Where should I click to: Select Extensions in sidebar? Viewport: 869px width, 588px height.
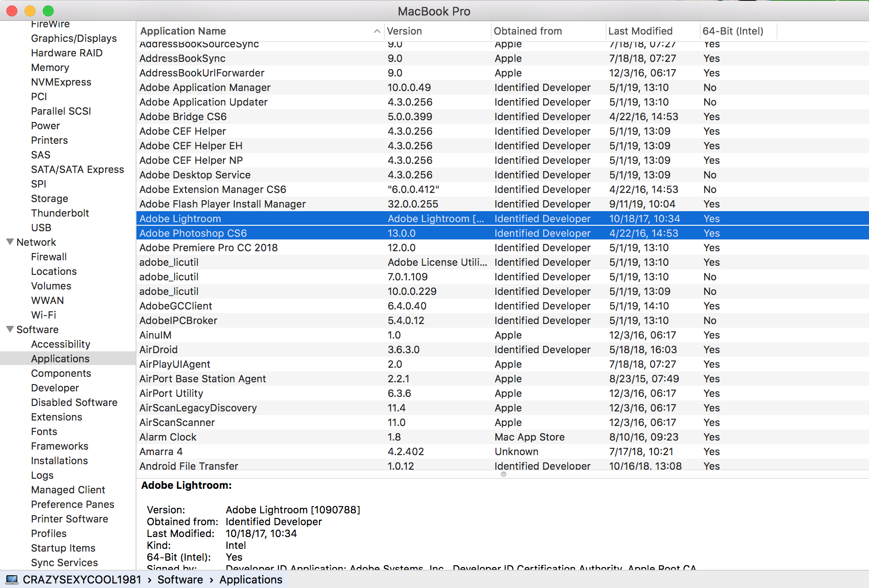pos(56,417)
